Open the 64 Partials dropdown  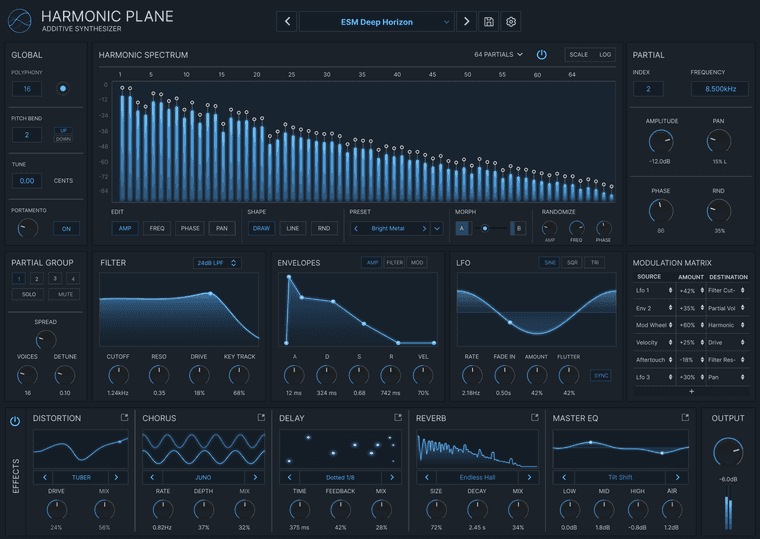point(499,55)
